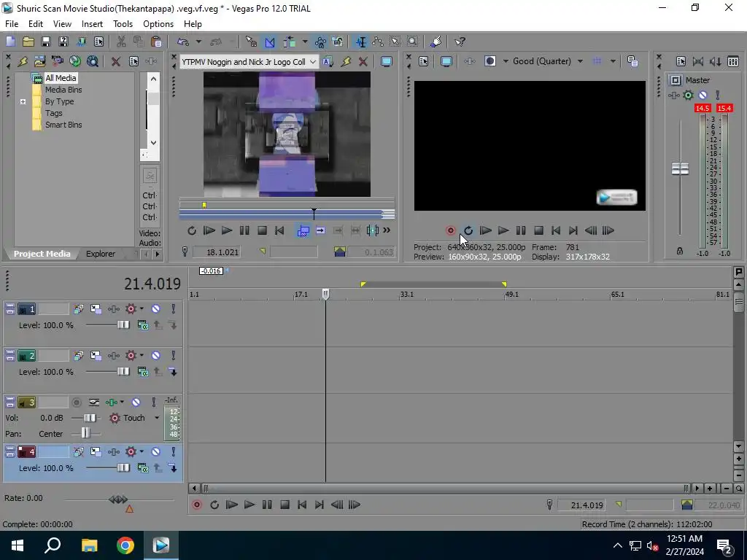
Task: Click the Undo arrow in main toolbar
Action: 183,42
